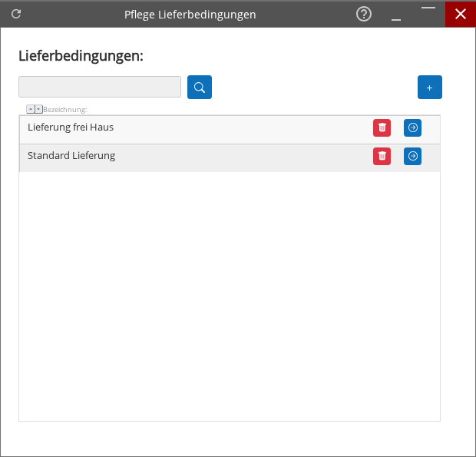Click the 'Lieferbedingungen:' heading
The image size is (476, 457).
(x=81, y=56)
